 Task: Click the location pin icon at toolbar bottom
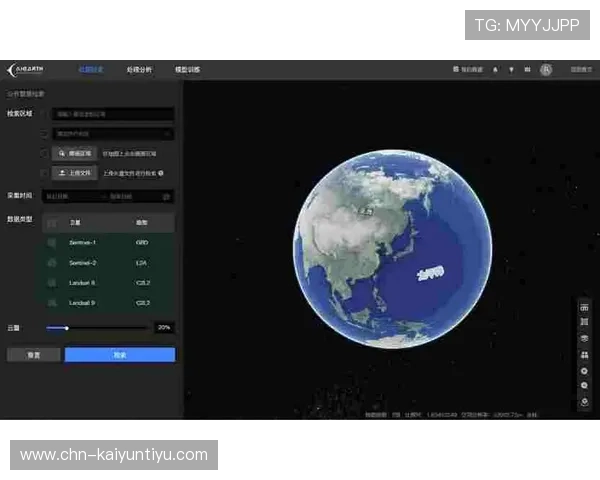[584, 402]
